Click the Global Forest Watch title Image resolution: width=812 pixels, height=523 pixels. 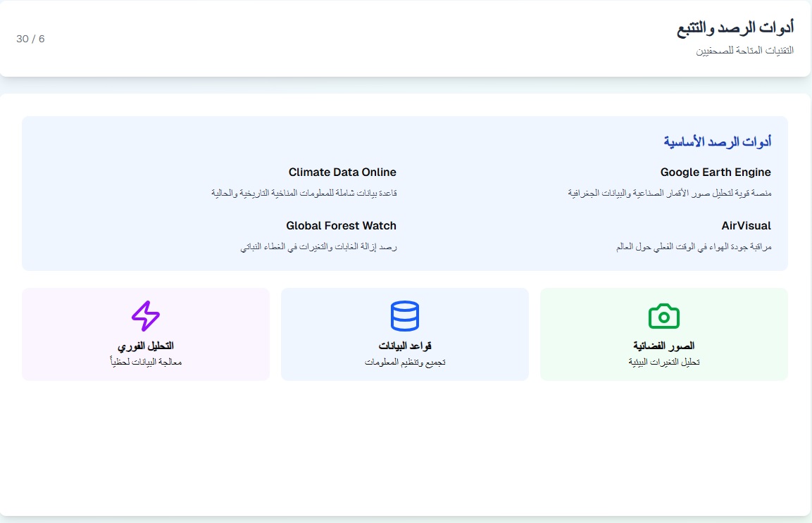342,226
